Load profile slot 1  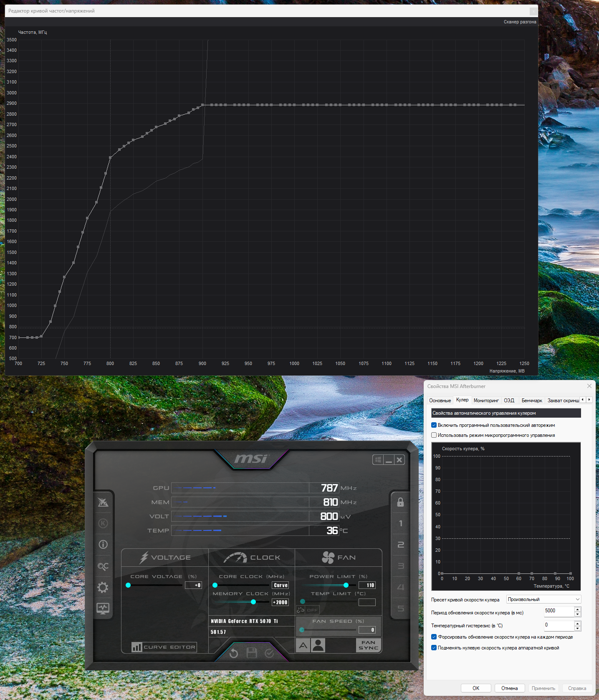click(x=401, y=523)
